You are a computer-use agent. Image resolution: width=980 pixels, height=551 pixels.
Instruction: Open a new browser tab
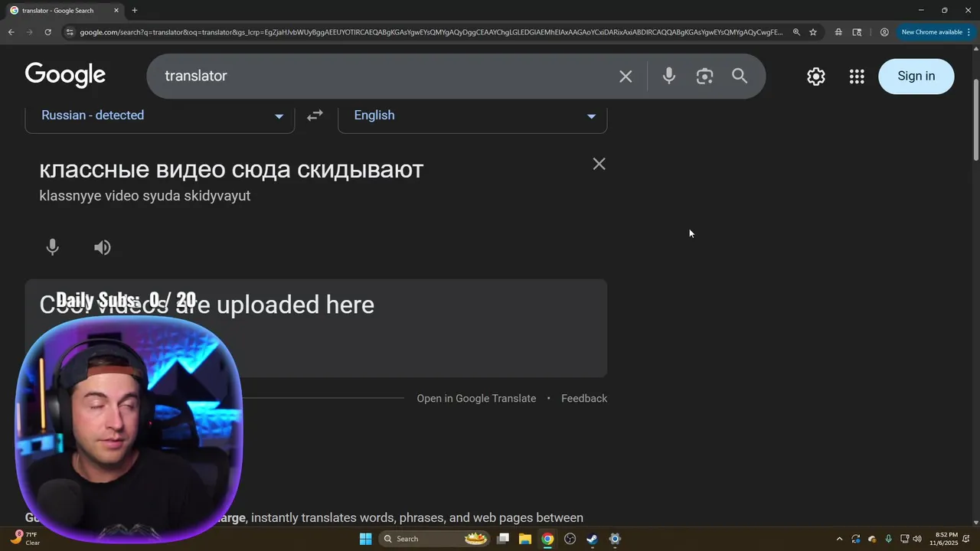tap(135, 10)
